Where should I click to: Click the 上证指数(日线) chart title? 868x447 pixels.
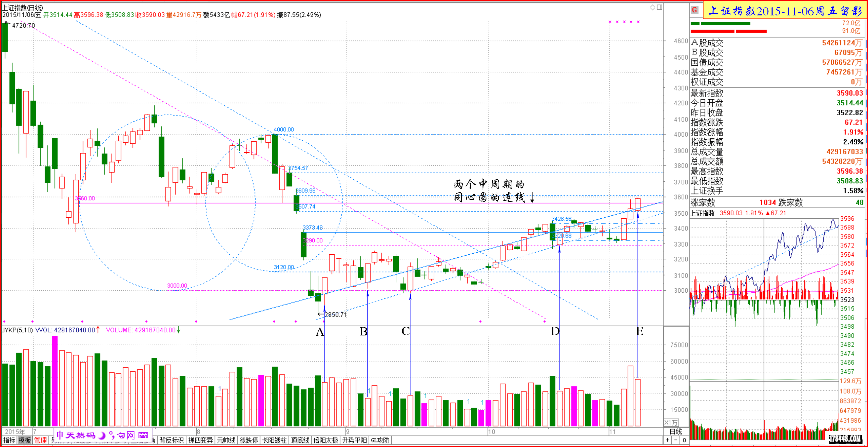pyautogui.click(x=23, y=8)
